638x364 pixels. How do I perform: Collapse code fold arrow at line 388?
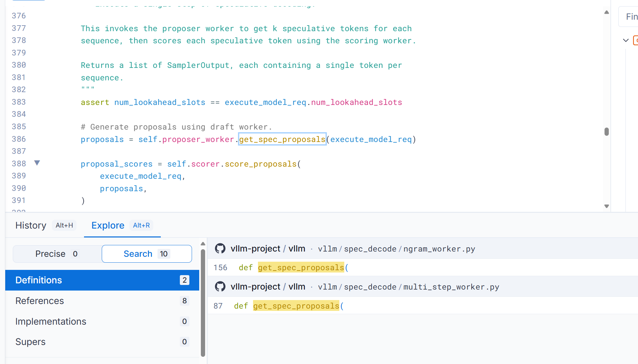(37, 163)
